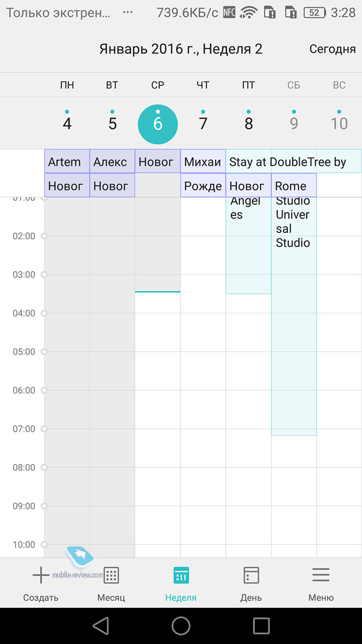The height and width of the screenshot is (644, 362).
Task: Tap the Android back navigation icon
Action: point(101,626)
